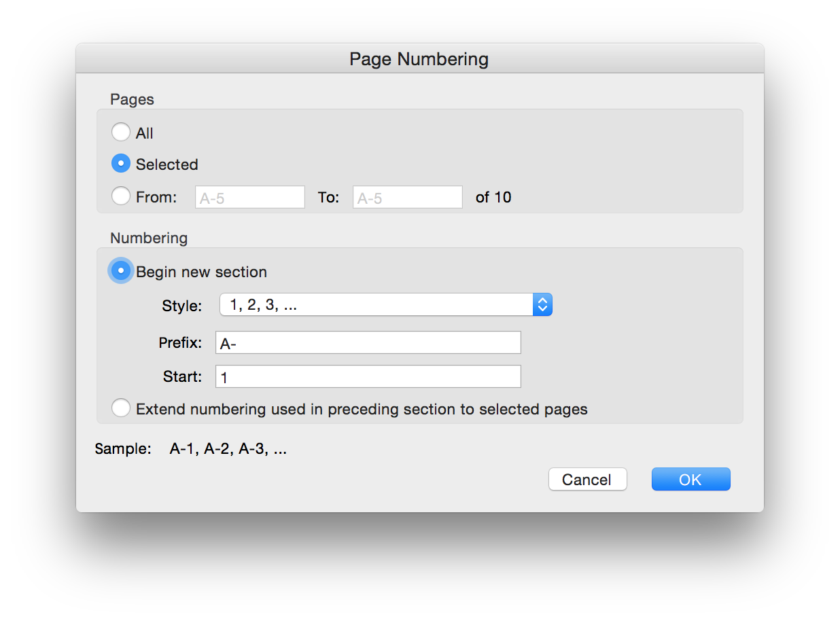Select Extend numbering used in preceding section
840x621 pixels.
click(x=121, y=408)
